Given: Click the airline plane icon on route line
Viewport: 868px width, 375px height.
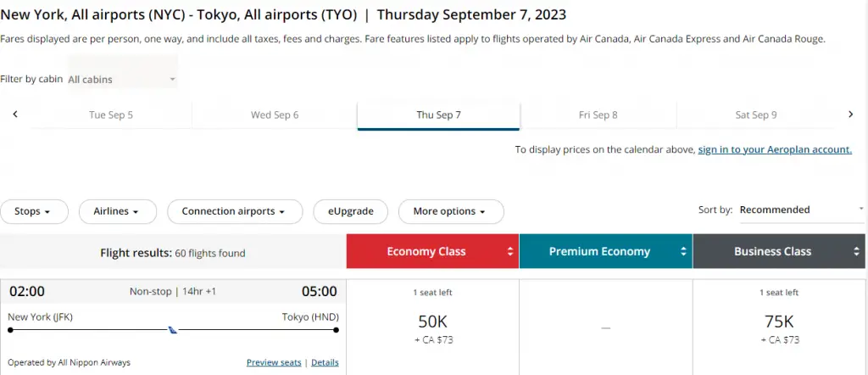Looking at the screenshot, I should (x=173, y=330).
